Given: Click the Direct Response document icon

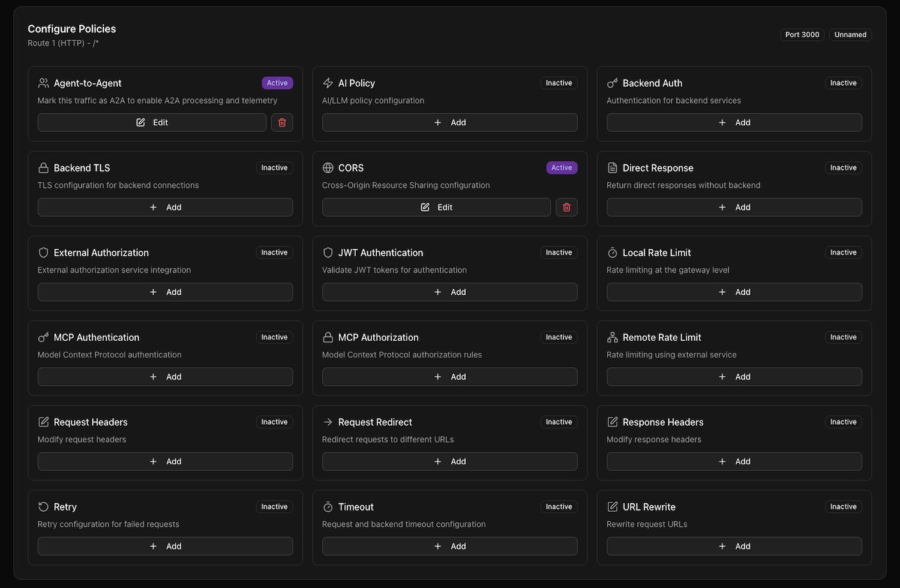Looking at the screenshot, I should (612, 168).
